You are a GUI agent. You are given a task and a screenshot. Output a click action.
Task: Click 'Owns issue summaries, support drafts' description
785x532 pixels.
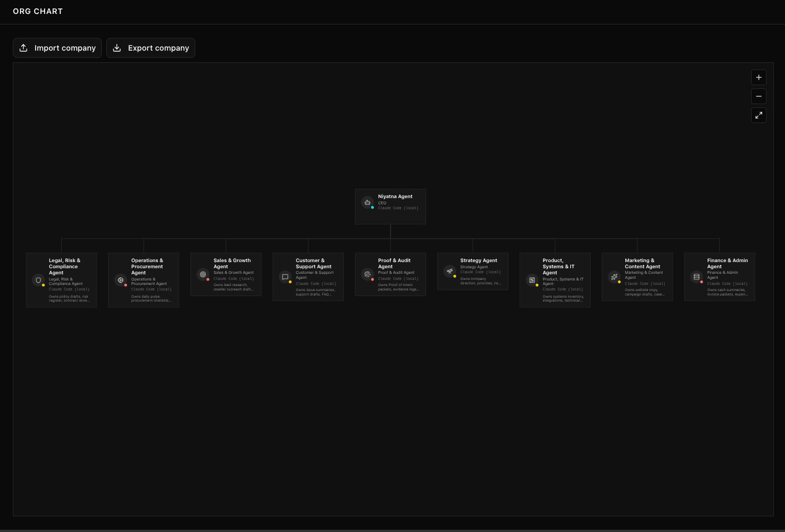pos(315,292)
